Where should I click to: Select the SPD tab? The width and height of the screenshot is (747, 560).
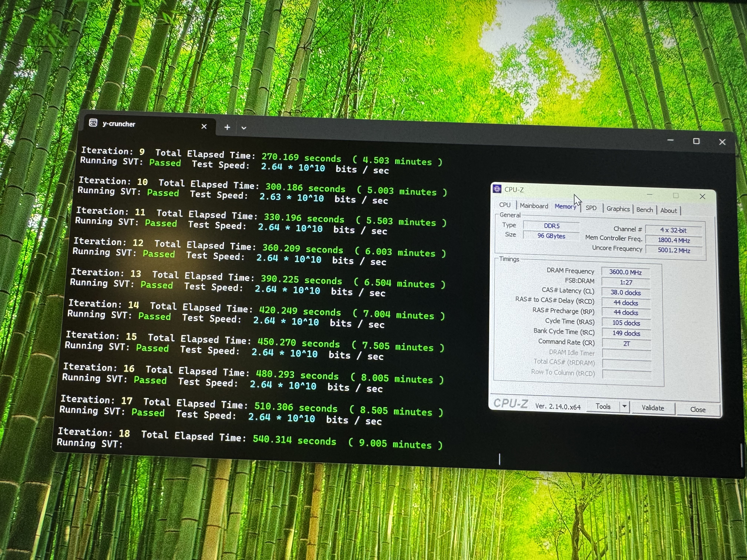coord(591,208)
